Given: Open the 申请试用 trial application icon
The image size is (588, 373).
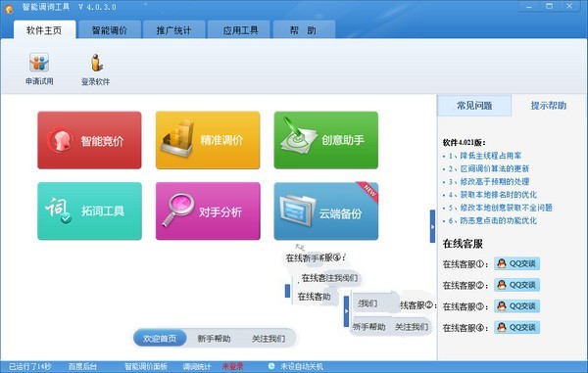Looking at the screenshot, I should 39,69.
